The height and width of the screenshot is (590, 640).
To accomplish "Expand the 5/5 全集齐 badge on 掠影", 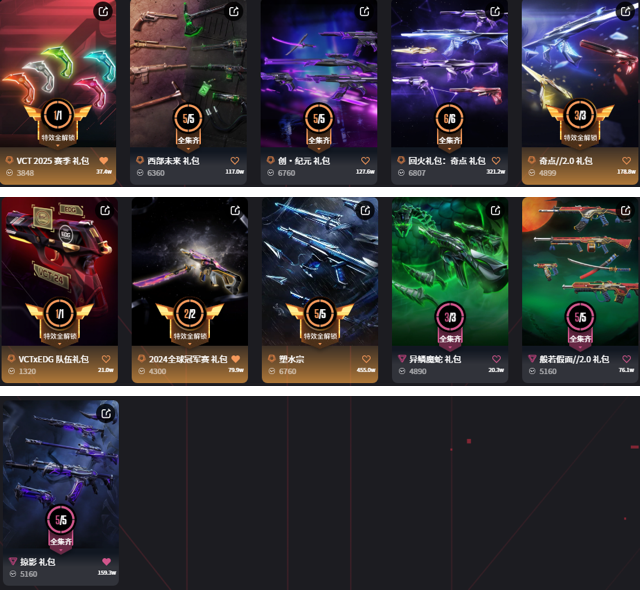I will (61, 529).
